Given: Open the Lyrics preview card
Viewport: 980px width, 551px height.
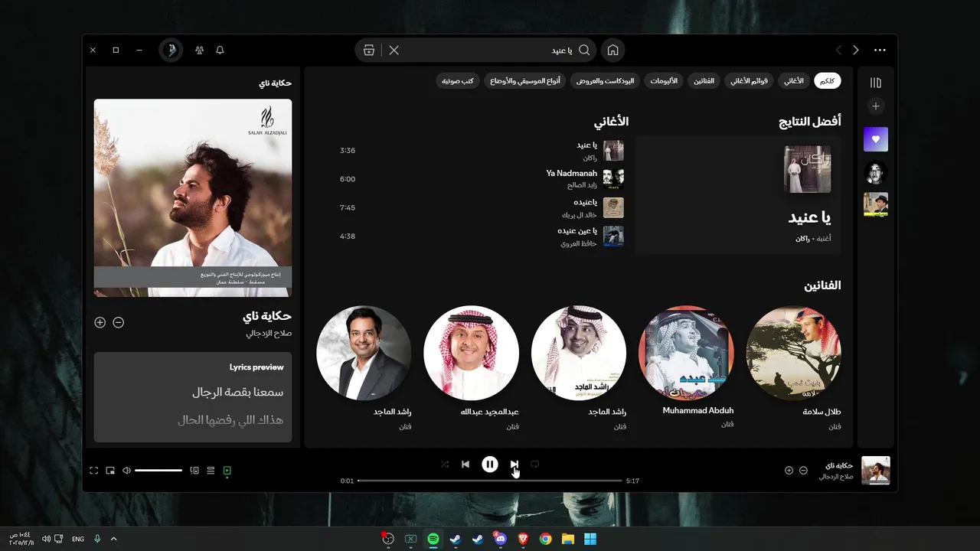Looking at the screenshot, I should 193,397.
